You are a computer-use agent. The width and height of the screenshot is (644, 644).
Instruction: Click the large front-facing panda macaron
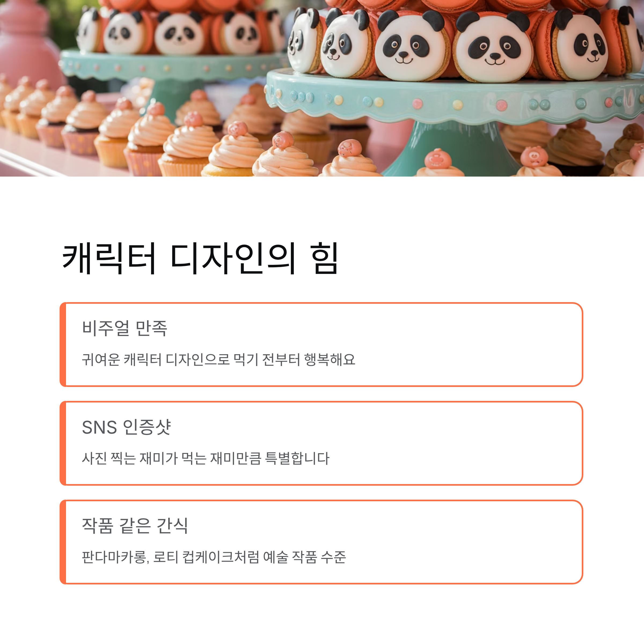pyautogui.click(x=493, y=47)
